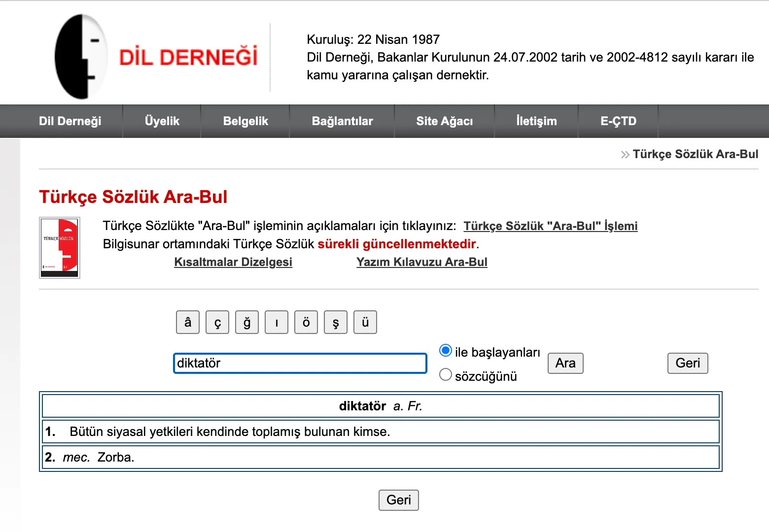Screen dimensions: 769x532
Task: Click the Türkçe Sözlük book cover thumbnail
Action: pos(60,248)
